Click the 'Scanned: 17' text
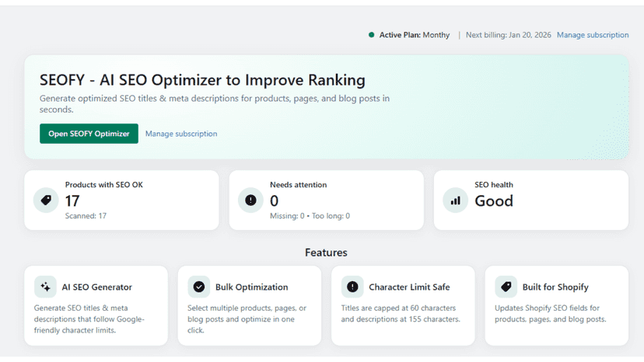 tap(86, 216)
